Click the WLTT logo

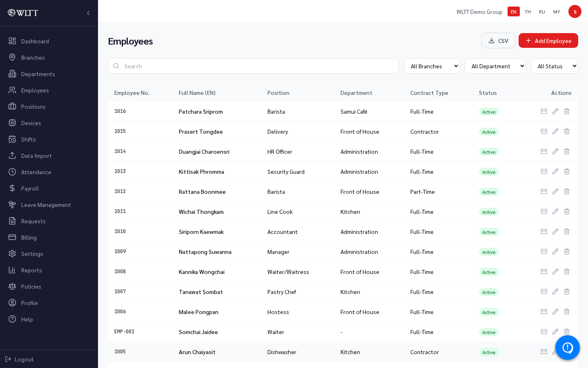23,13
